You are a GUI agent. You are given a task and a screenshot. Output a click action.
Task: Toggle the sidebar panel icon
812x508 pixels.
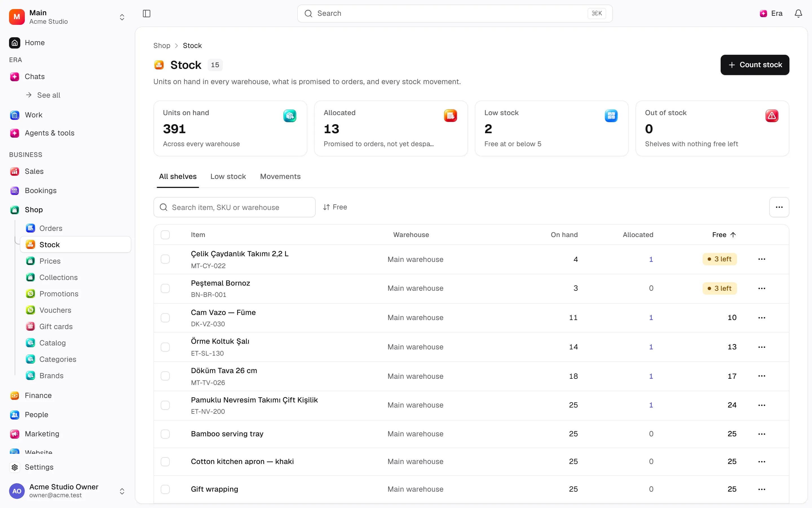pos(147,14)
